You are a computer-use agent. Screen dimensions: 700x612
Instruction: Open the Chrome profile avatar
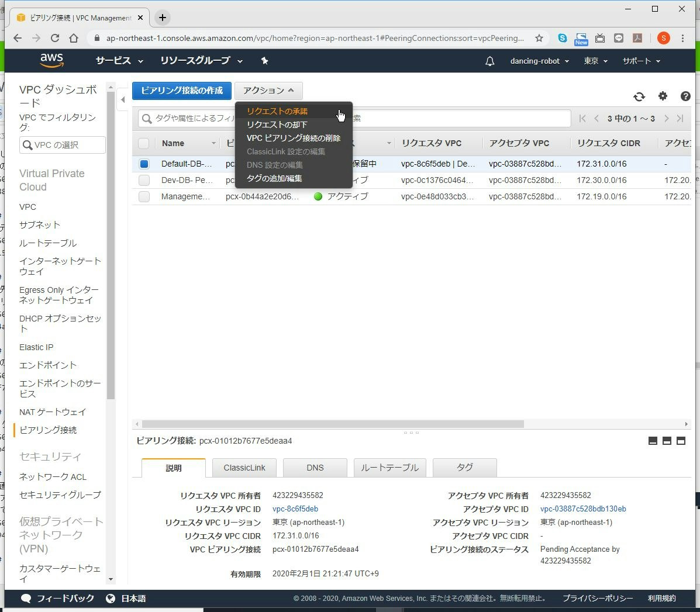click(663, 39)
